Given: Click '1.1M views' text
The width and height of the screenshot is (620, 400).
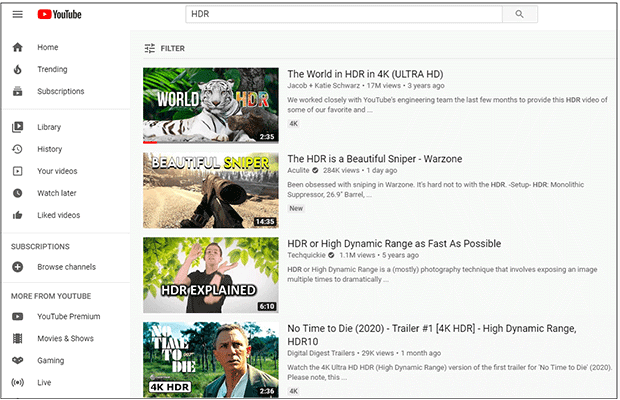Looking at the screenshot, I should 357,255.
